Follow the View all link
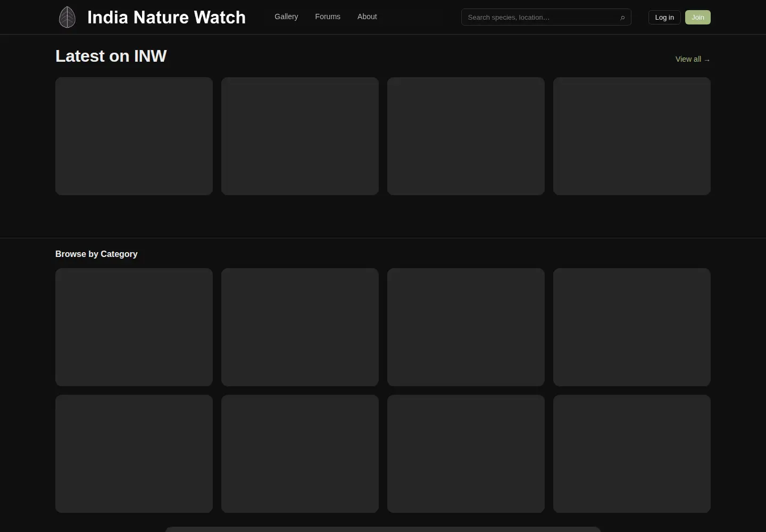The image size is (766, 532). coord(693,59)
